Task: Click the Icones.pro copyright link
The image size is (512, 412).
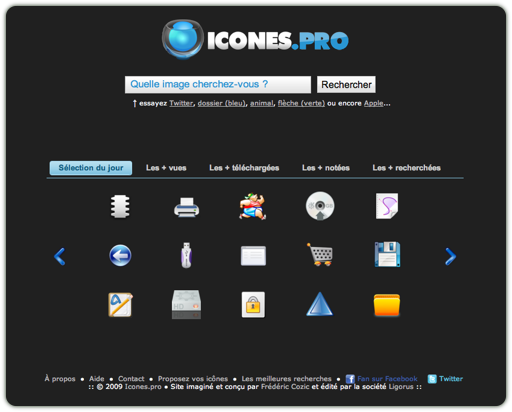Action: tap(143, 387)
